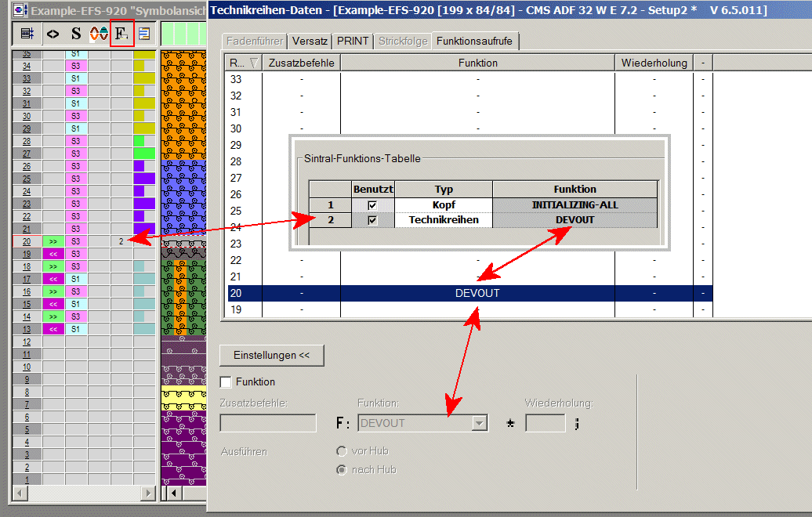
Task: Toggle Benutzt checkbox for Technikreihen row
Action: pos(372,220)
